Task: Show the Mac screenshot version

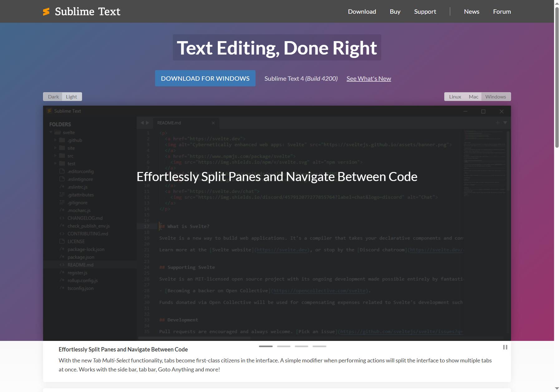Action: [473, 97]
